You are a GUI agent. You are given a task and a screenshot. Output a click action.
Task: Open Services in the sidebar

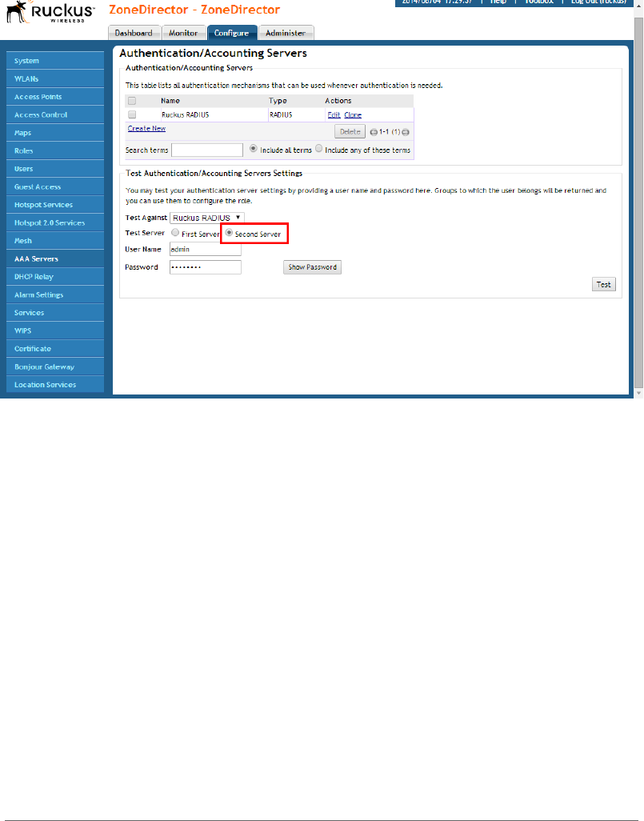pyautogui.click(x=55, y=313)
